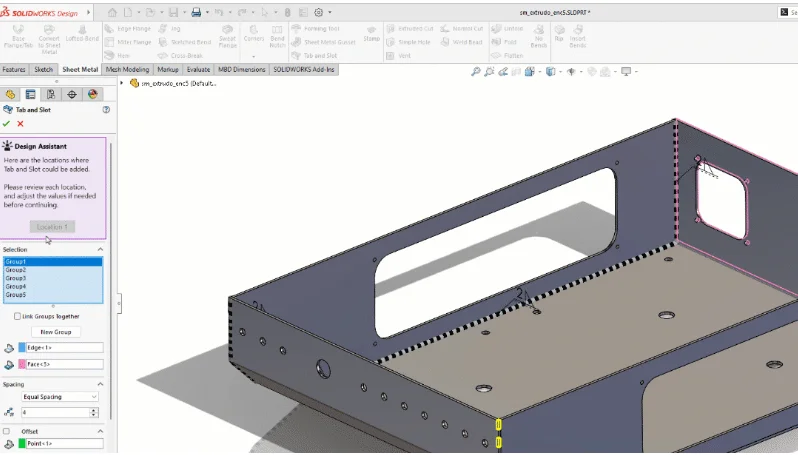The height and width of the screenshot is (455, 798).
Task: Open the FeatureManager design tree tab
Action: coord(11,94)
